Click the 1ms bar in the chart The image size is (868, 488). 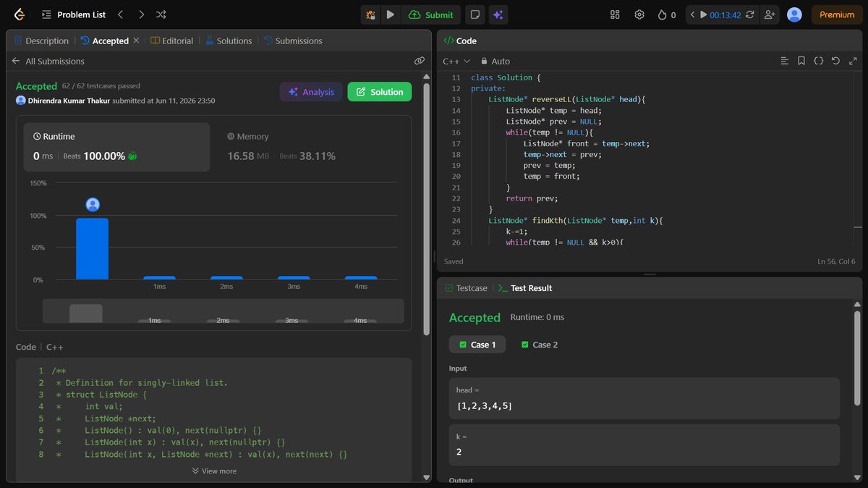159,278
